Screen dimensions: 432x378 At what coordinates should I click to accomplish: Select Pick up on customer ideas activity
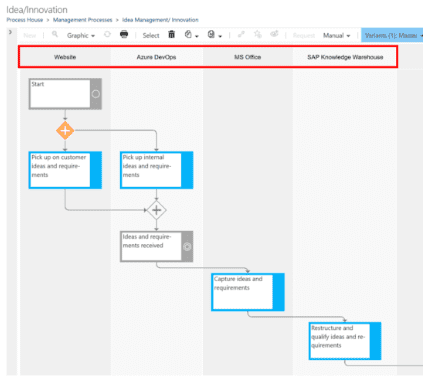65,170
